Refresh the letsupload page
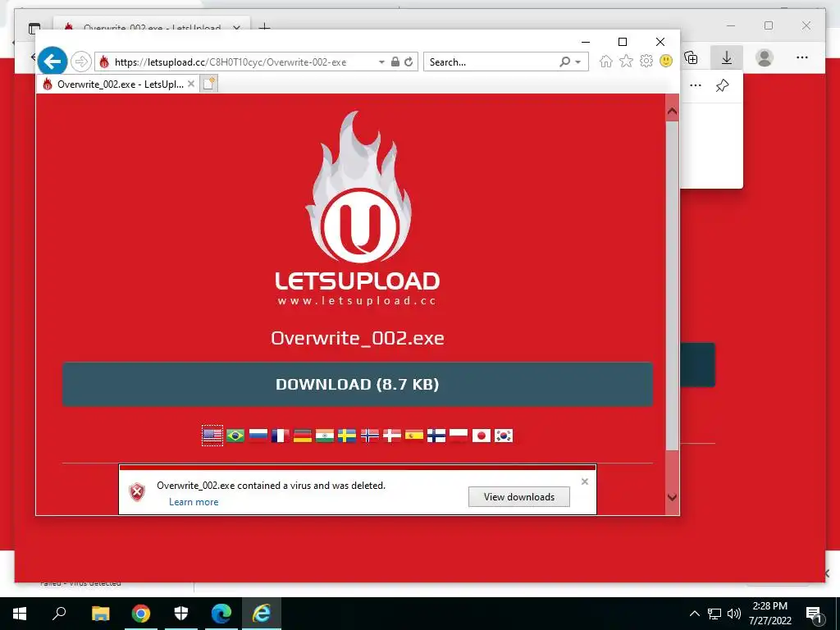 409,62
